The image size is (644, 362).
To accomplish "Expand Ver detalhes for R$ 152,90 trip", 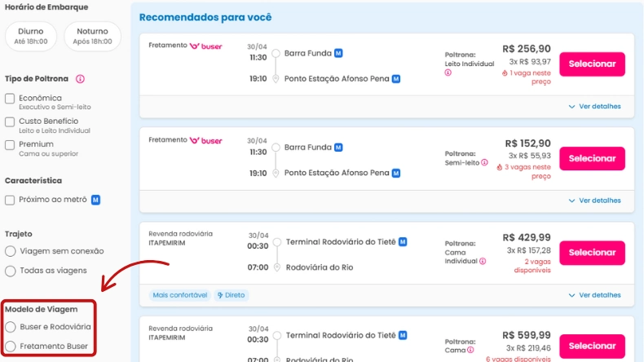I will click(594, 201).
